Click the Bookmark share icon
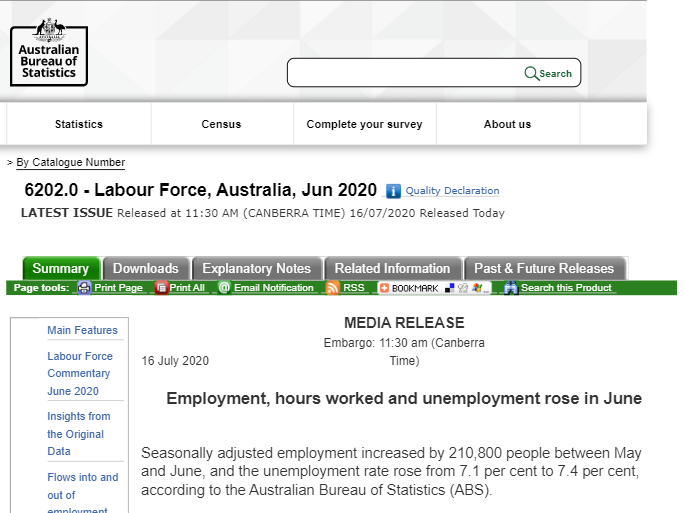Image resolution: width=684 pixels, height=513 pixels. (x=384, y=288)
